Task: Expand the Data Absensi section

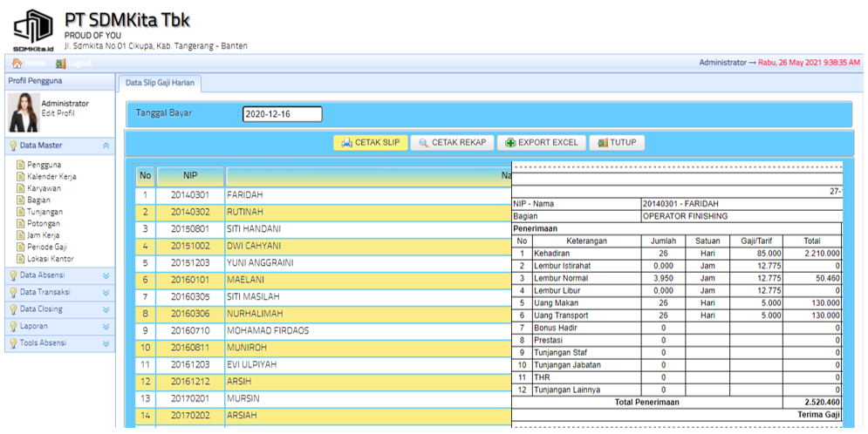Action: 106,275
